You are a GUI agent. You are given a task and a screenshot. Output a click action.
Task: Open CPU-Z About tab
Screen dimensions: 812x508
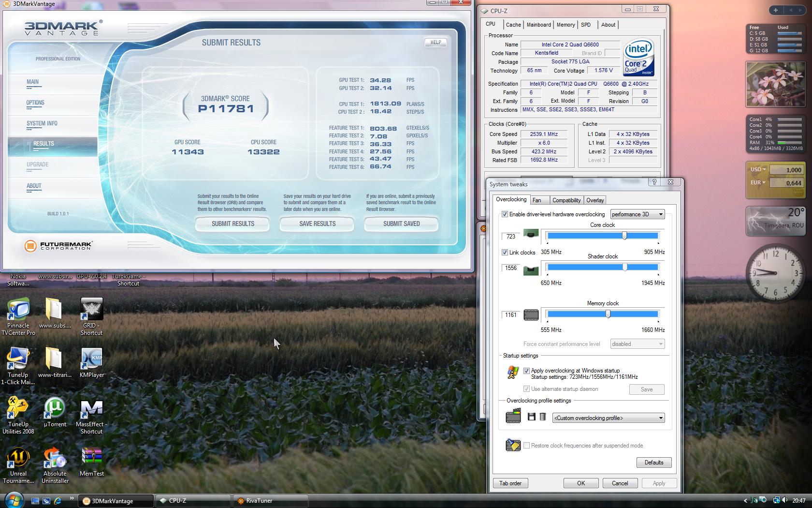coord(608,25)
